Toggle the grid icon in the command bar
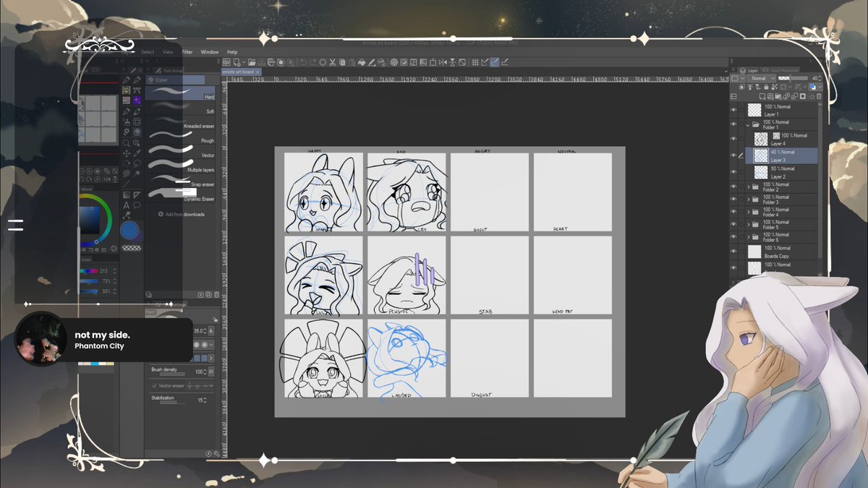The height and width of the screenshot is (488, 868). 475,62
